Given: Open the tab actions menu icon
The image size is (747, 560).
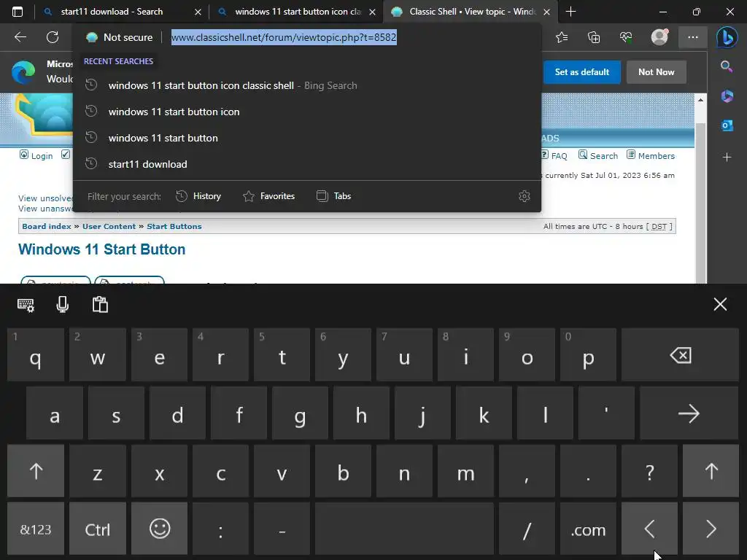Looking at the screenshot, I should (x=18, y=12).
